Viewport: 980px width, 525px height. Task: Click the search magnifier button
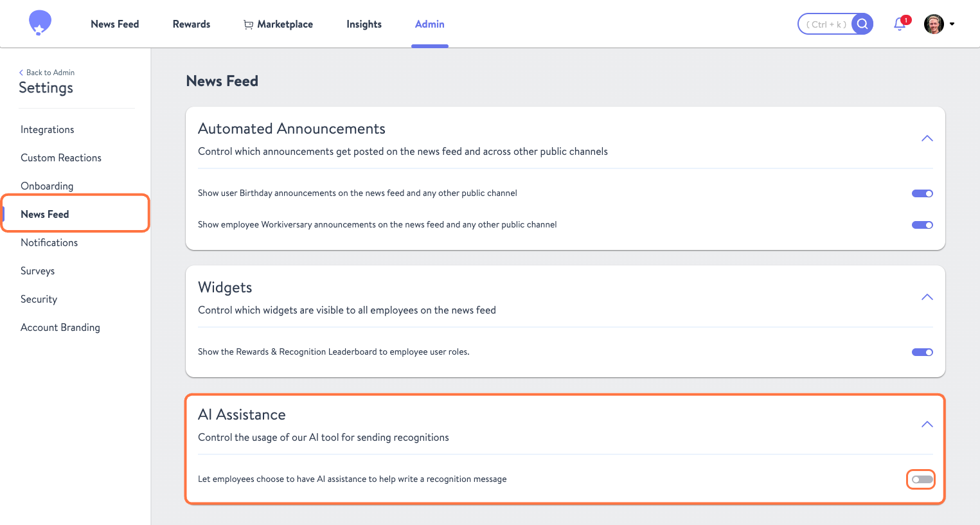pyautogui.click(x=862, y=24)
